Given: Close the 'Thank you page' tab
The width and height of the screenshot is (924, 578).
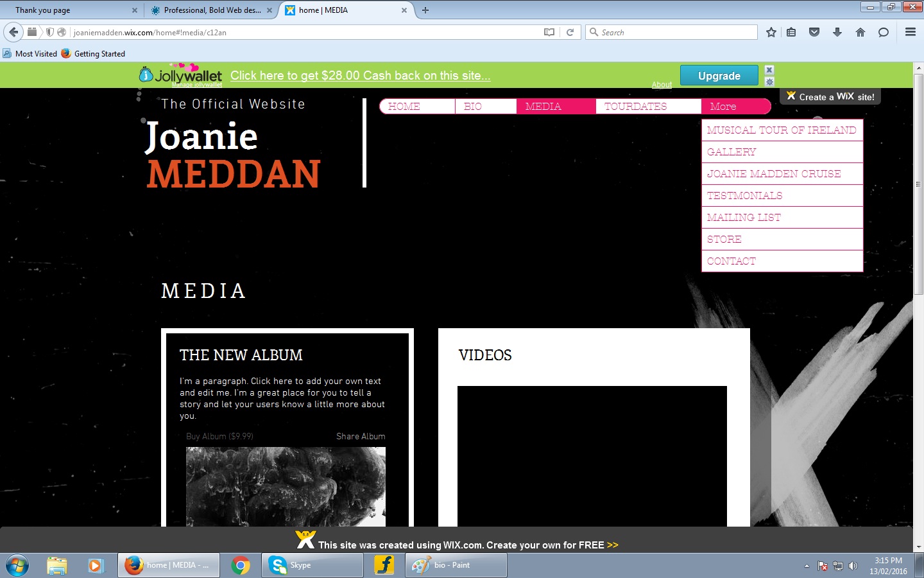Looking at the screenshot, I should point(135,10).
